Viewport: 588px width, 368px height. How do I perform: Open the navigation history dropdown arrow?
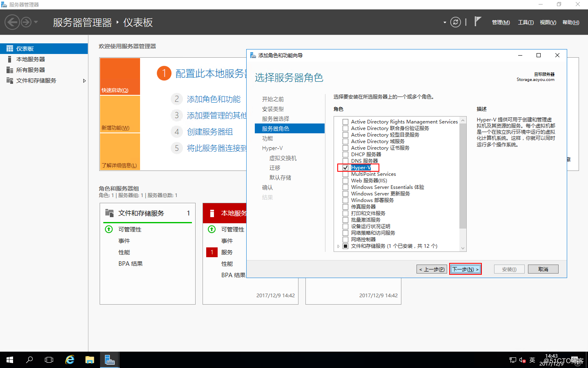tap(36, 22)
